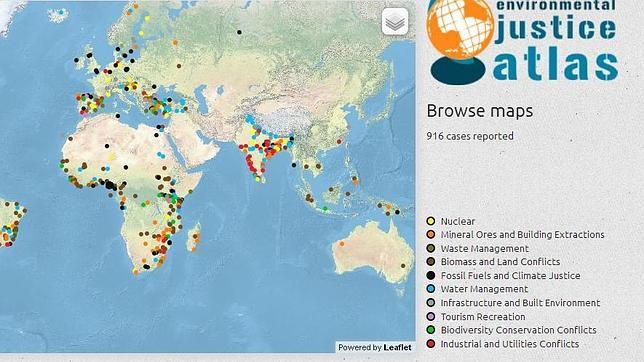Click the brown Biomass legend dot

pos(430,262)
